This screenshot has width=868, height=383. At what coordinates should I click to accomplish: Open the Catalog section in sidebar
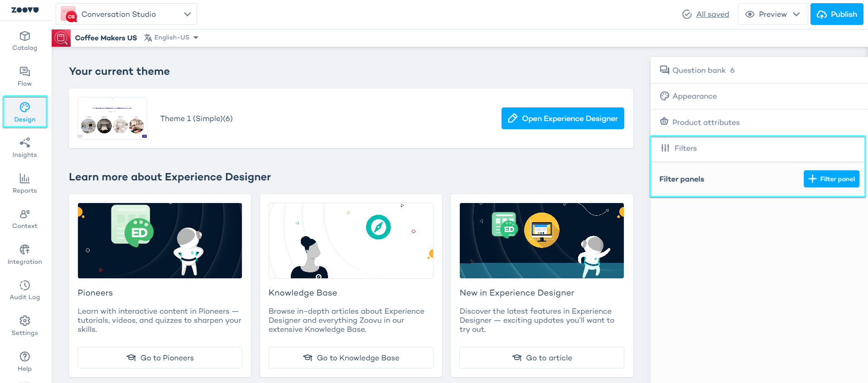point(24,41)
